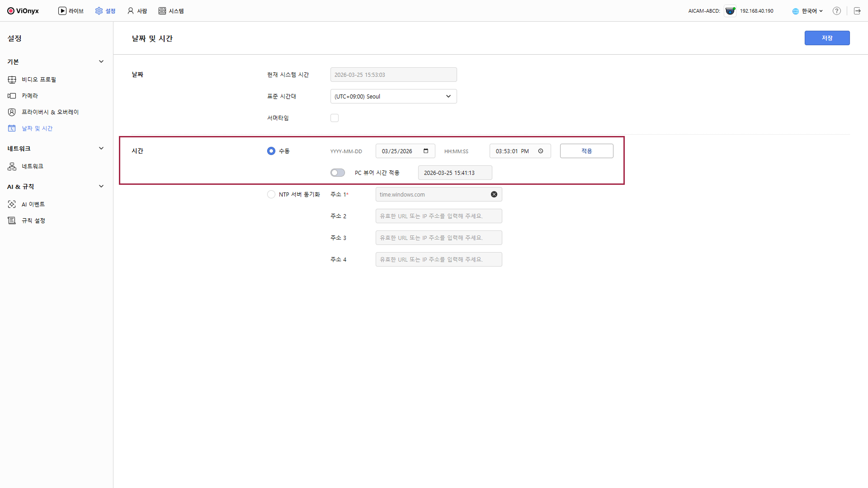
Task: Click the help question mark icon
Action: click(x=837, y=11)
